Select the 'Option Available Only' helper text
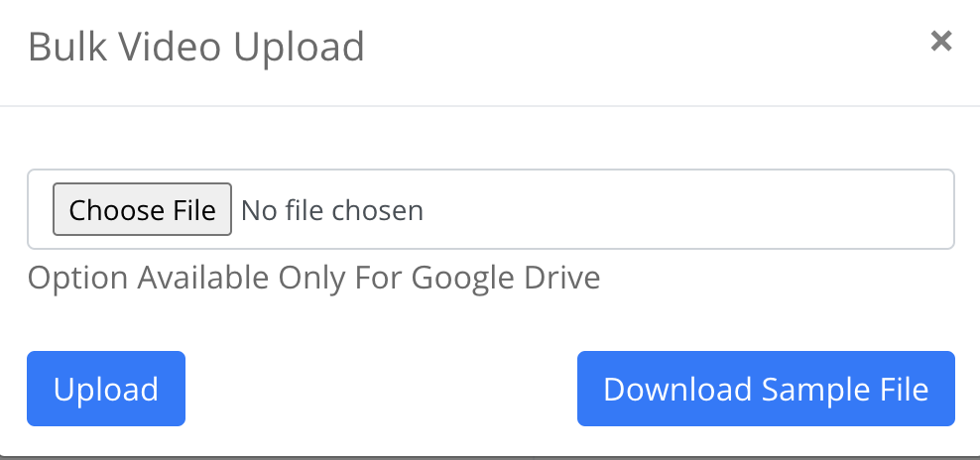 (186, 278)
